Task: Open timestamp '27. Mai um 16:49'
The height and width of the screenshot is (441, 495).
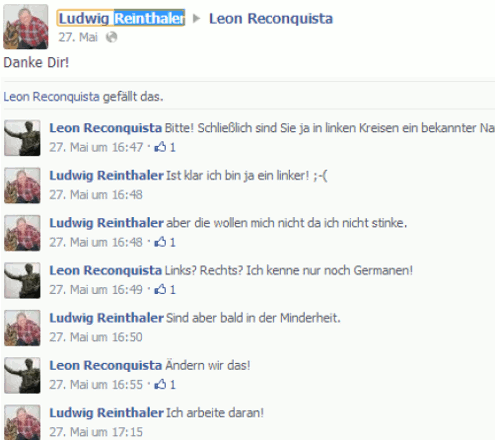Action: coord(96,290)
